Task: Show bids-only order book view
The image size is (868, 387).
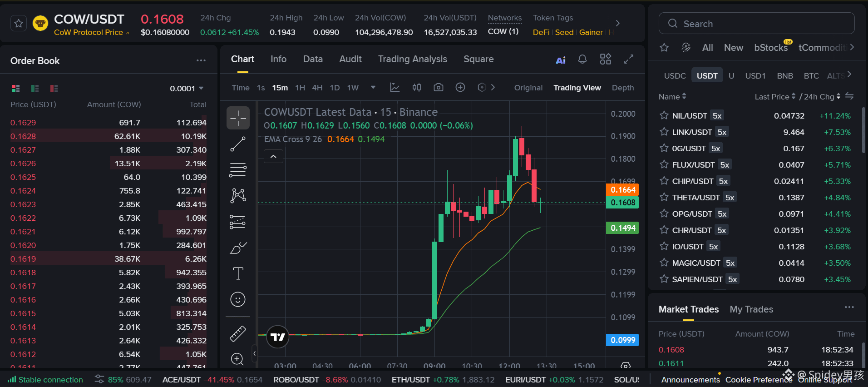Action: (x=35, y=88)
